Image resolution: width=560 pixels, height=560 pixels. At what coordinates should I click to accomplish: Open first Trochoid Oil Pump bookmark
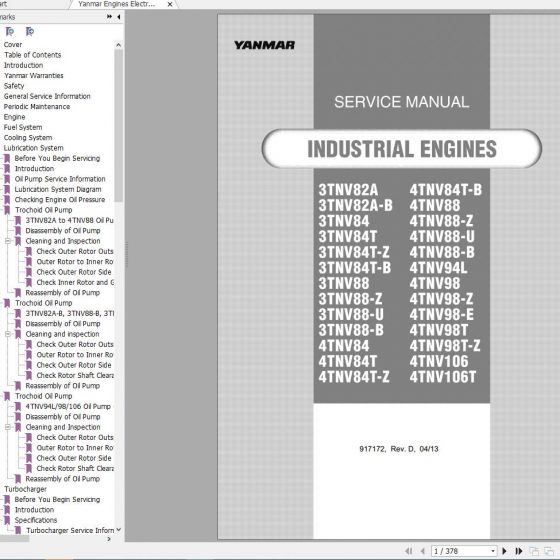[x=44, y=210]
